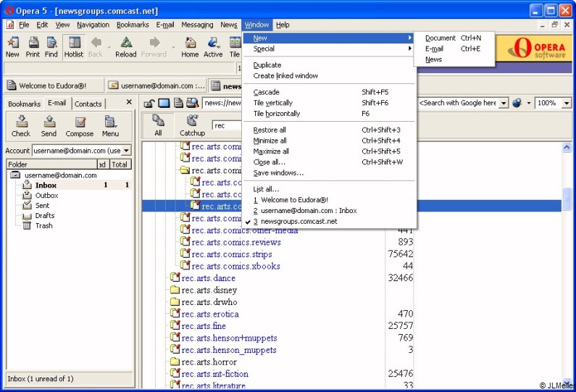The height and width of the screenshot is (392, 576).
Task: Select Duplicate in Window menu
Action: [329, 65]
